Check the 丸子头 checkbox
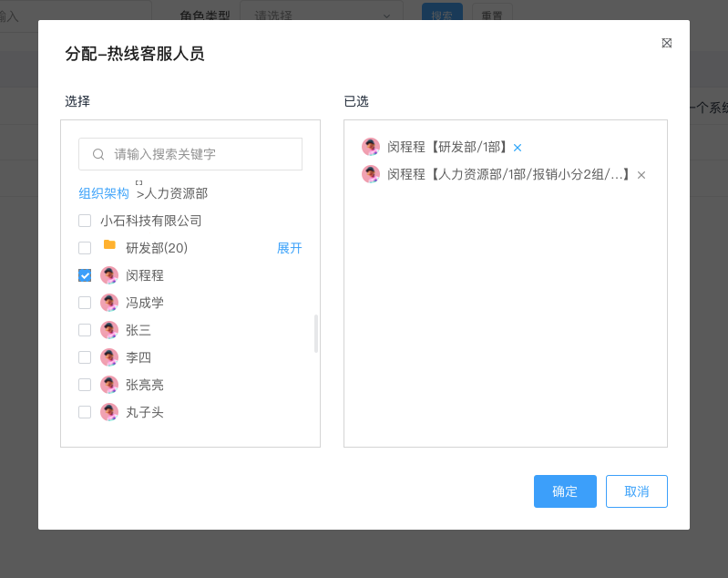This screenshot has height=578, width=728. point(85,412)
